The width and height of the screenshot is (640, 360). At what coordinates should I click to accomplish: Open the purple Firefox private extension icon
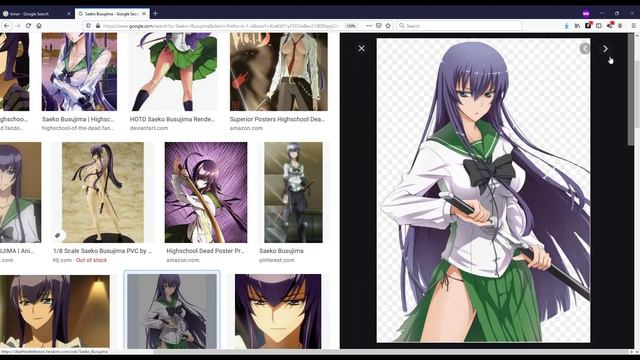pyautogui.click(x=586, y=13)
